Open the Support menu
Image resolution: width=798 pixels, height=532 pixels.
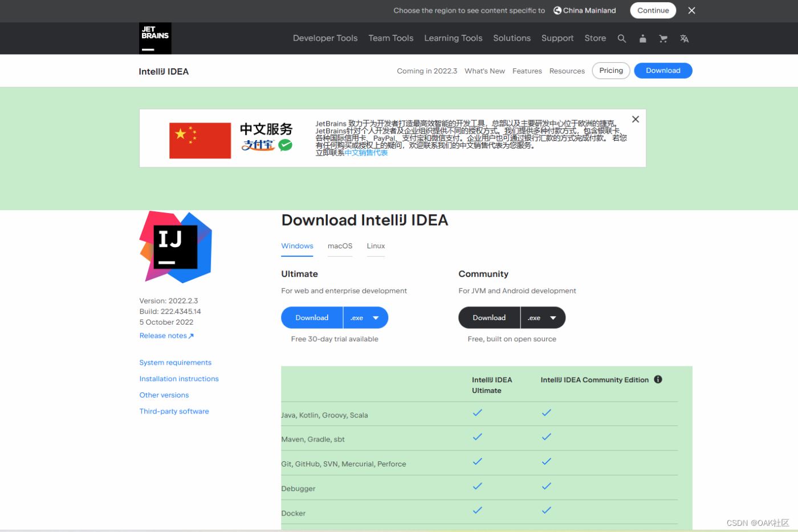pyautogui.click(x=557, y=38)
